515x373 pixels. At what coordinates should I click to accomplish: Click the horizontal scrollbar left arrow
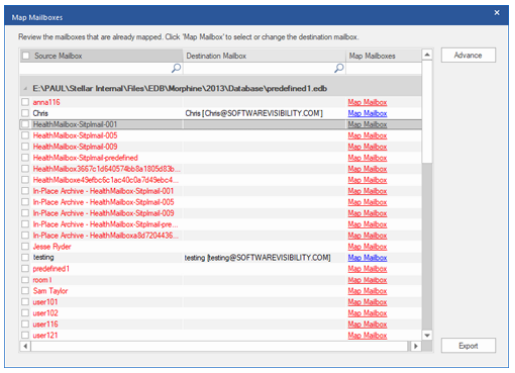[x=25, y=346]
